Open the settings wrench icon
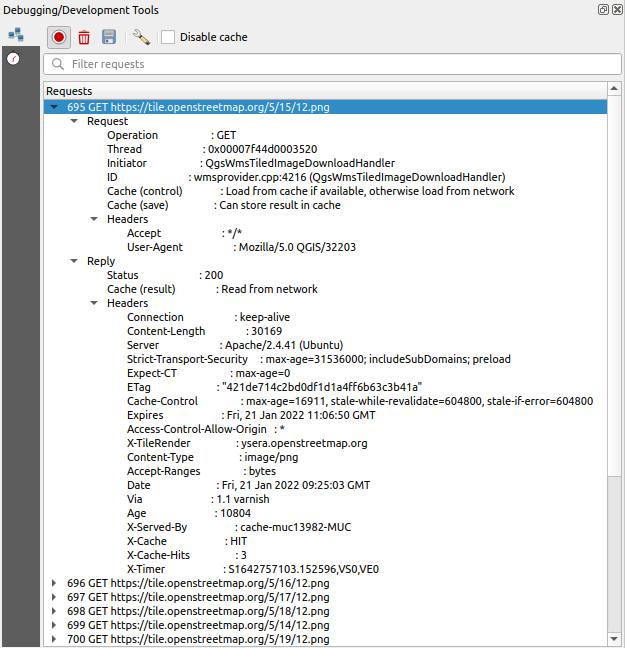This screenshot has width=625, height=648. coord(140,37)
